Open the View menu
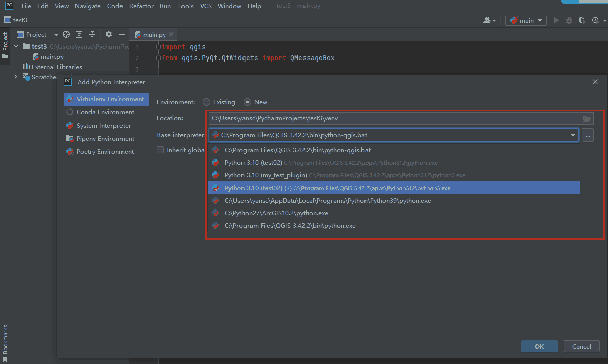This screenshot has height=364, width=608. pyautogui.click(x=62, y=6)
